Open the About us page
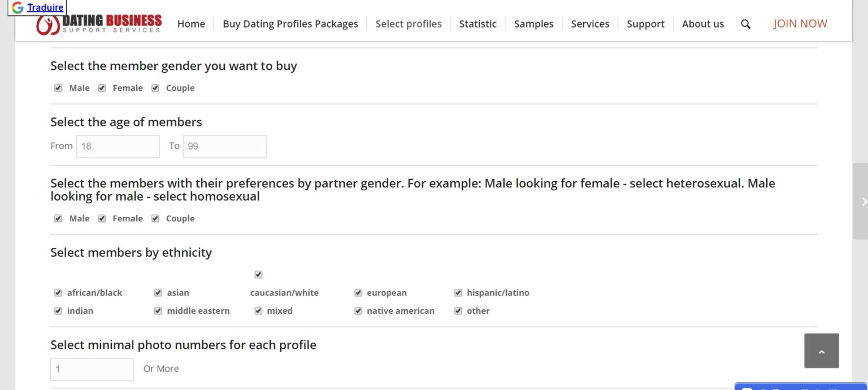The height and width of the screenshot is (390, 868). (x=702, y=24)
